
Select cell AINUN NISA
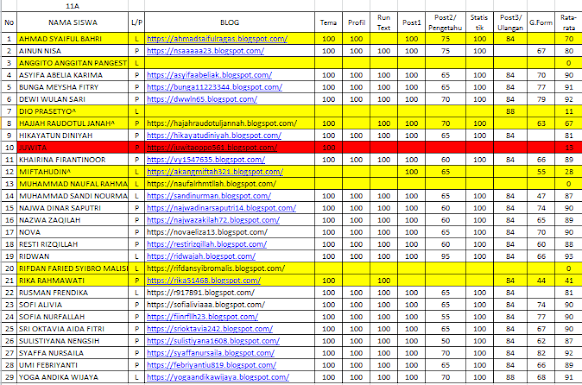pos(73,51)
